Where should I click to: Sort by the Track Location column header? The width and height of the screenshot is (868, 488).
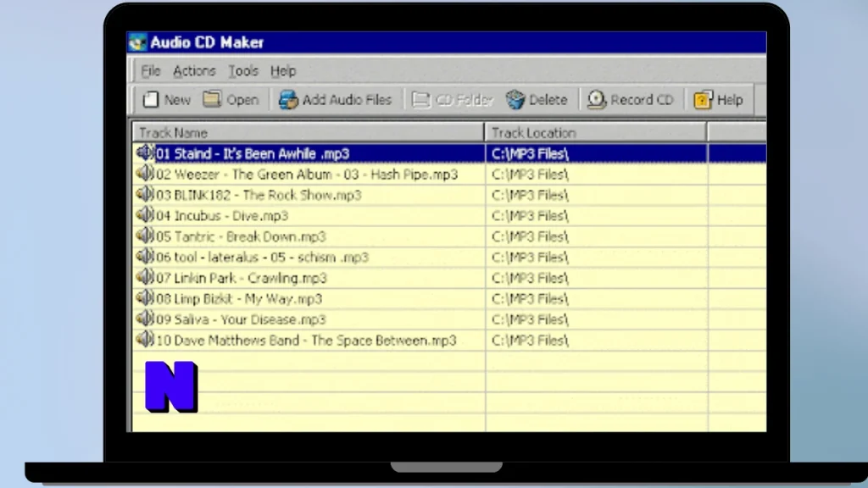click(x=596, y=133)
